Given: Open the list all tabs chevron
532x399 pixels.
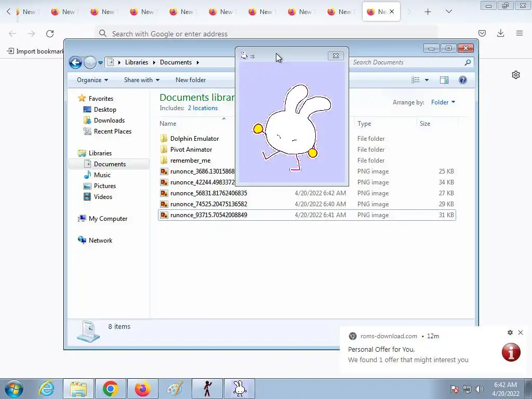Looking at the screenshot, I should (x=448, y=11).
